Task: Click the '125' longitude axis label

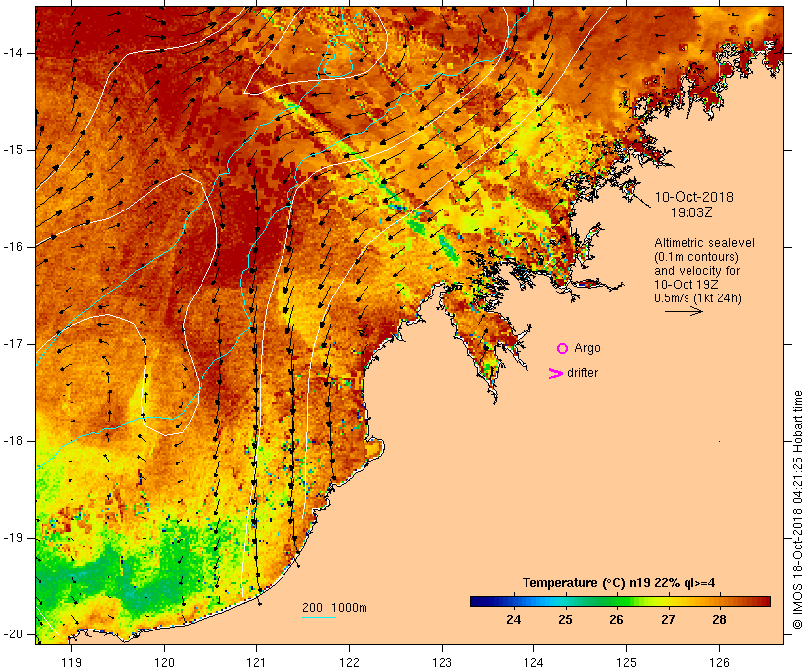Action: [x=627, y=663]
